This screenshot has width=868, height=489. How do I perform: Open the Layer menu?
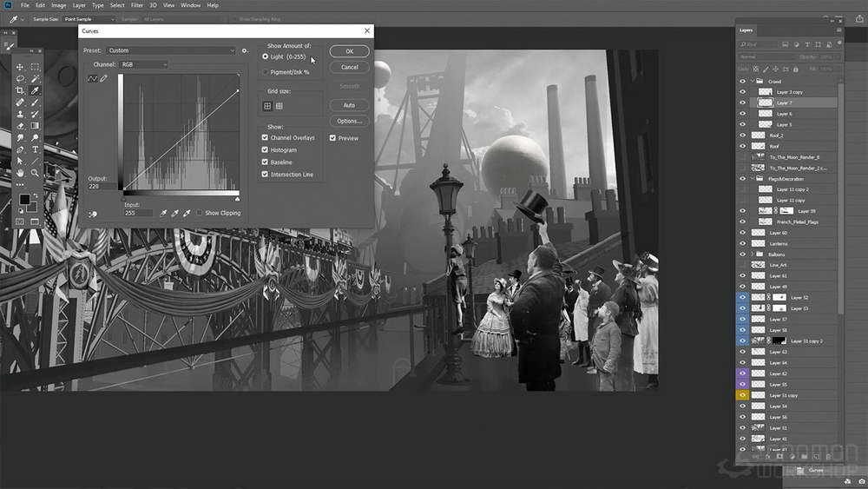click(79, 5)
